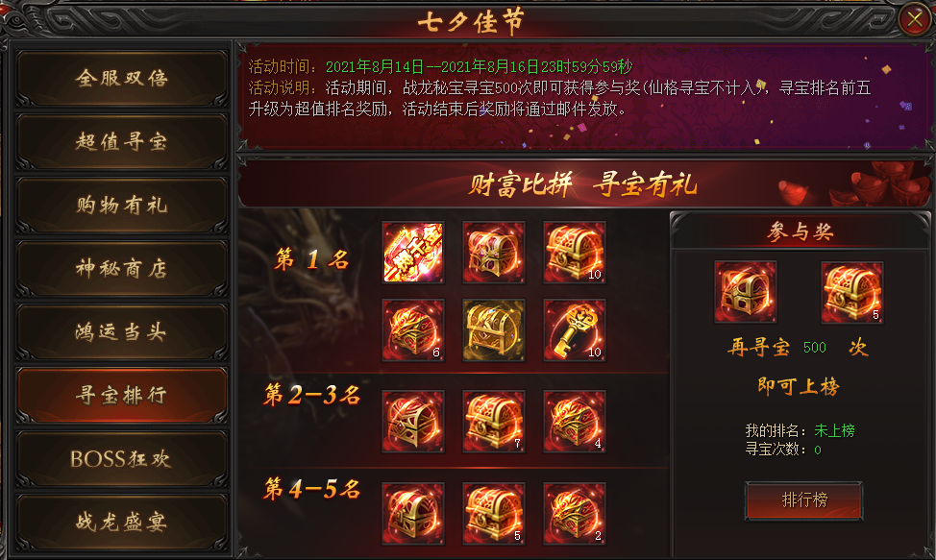Viewport: 936px width, 560px height.
Task: Click rank 2-3 chest with quantity 4
Action: click(575, 422)
